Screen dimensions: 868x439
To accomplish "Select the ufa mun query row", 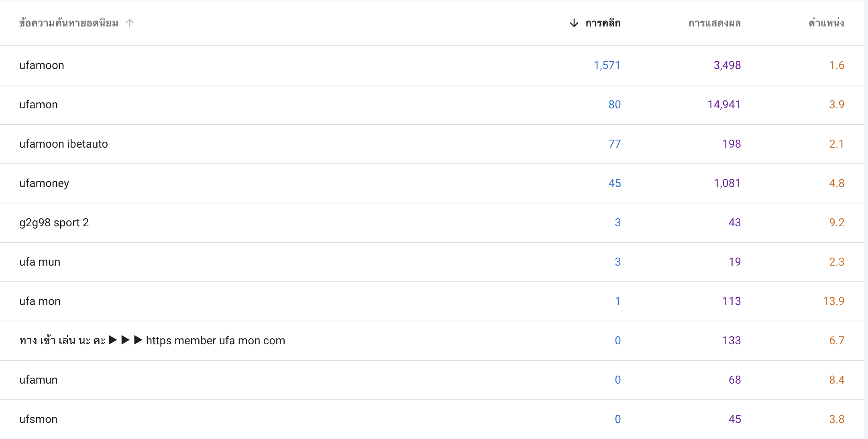I will point(432,262).
